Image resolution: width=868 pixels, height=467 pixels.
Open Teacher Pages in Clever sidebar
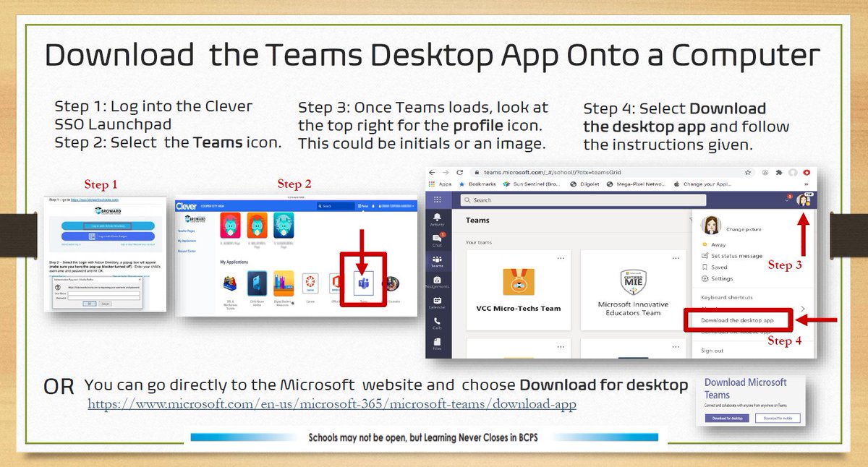click(187, 231)
